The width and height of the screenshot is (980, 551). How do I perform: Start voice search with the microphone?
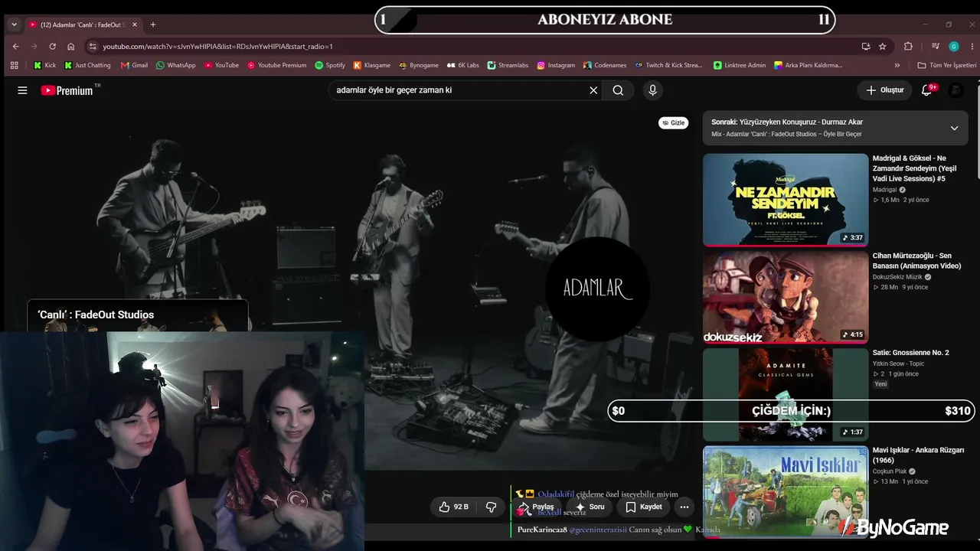click(652, 90)
